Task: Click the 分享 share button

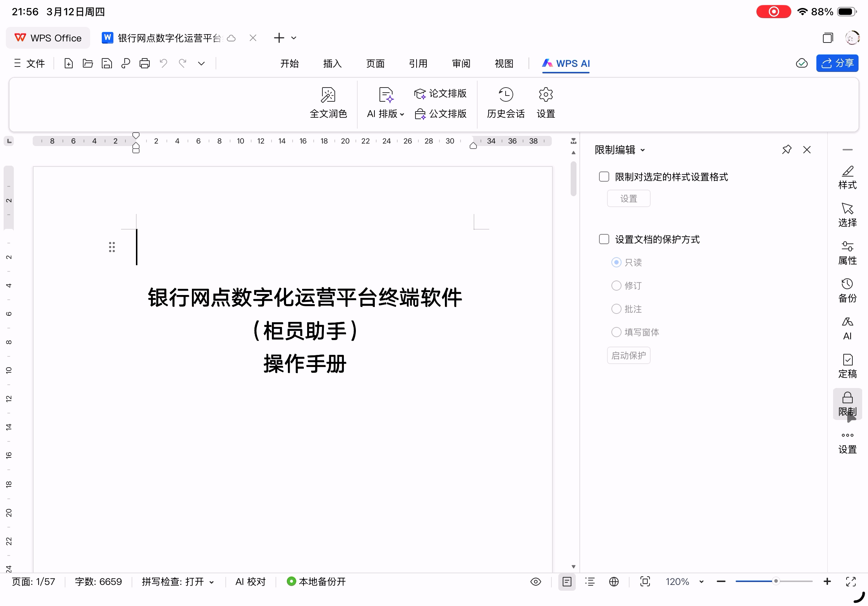Action: [x=837, y=63]
